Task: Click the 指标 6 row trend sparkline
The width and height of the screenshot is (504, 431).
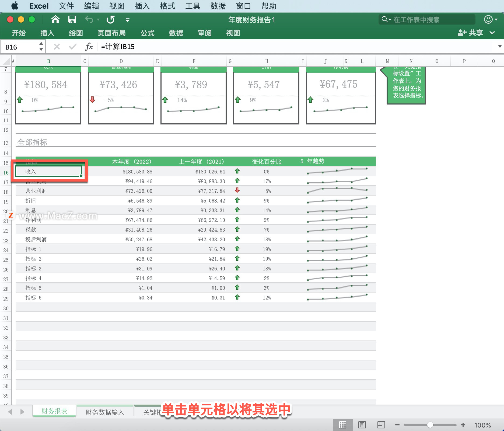Action: (337, 297)
